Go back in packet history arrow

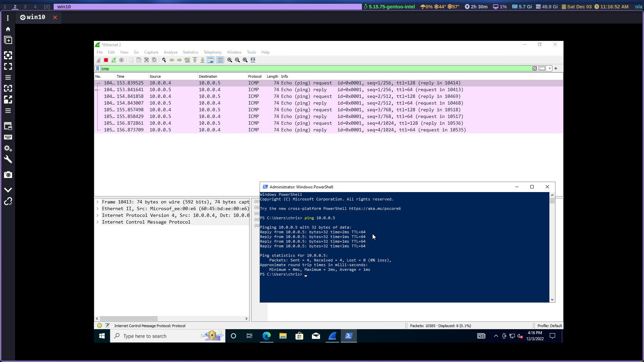[x=172, y=60]
